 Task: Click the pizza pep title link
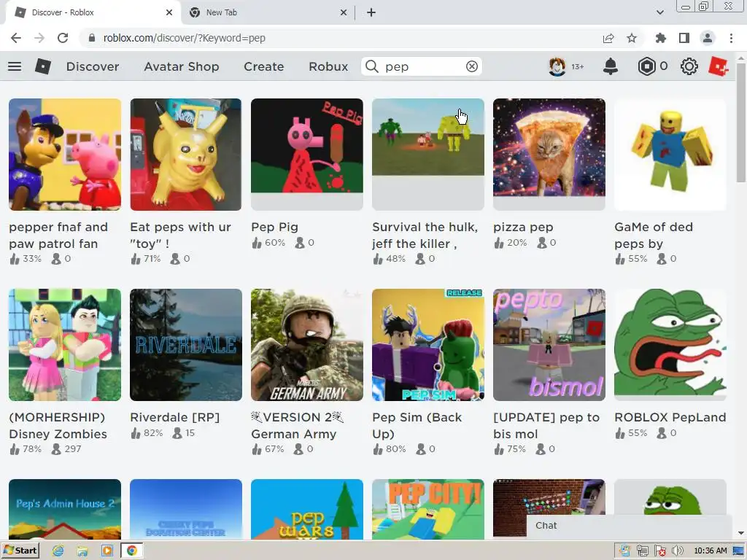pos(523,227)
